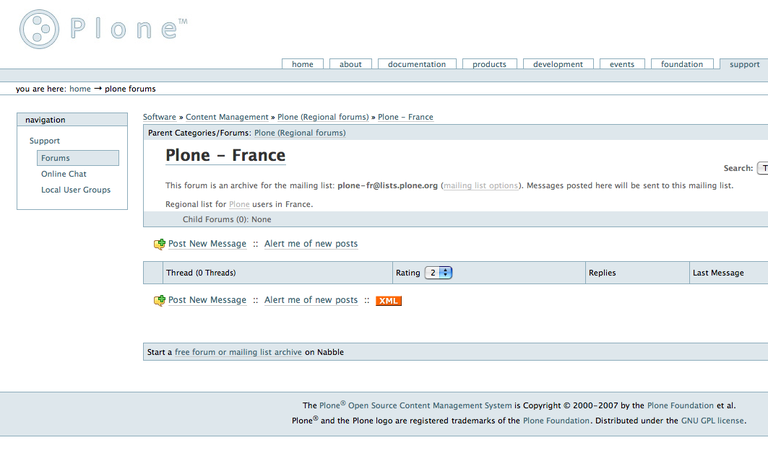Click the Plone logo

[x=103, y=29]
